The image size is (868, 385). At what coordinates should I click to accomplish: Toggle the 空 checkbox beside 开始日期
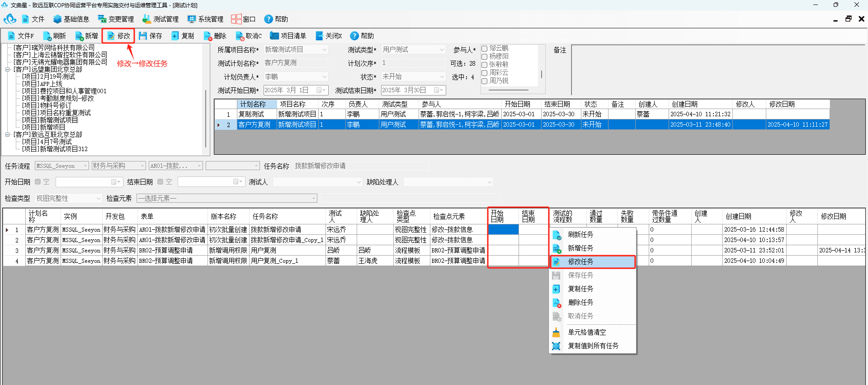pyautogui.click(x=38, y=182)
